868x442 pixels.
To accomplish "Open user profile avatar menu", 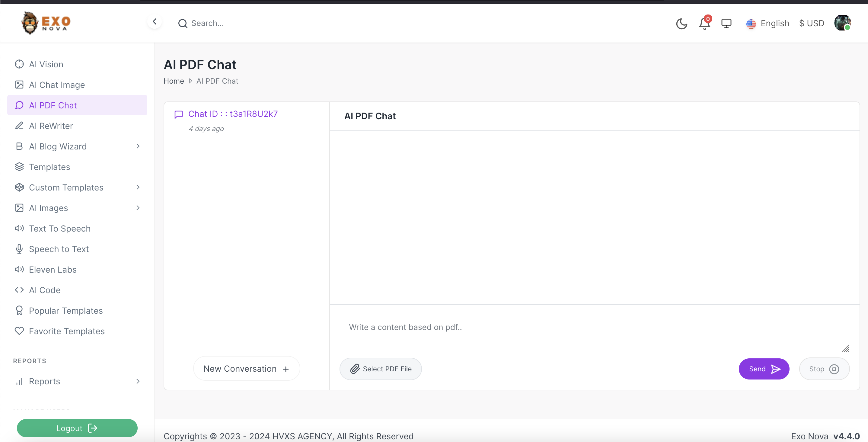I will coord(842,23).
